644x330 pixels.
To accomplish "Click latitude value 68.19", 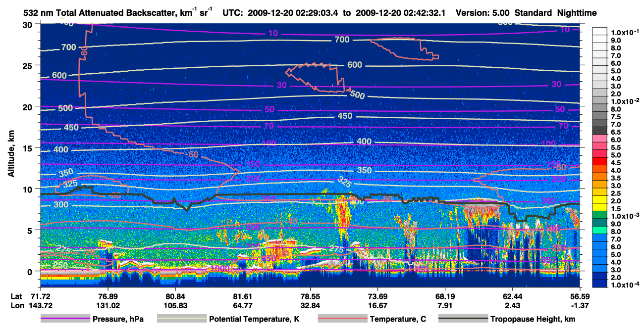I will pyautogui.click(x=445, y=296).
